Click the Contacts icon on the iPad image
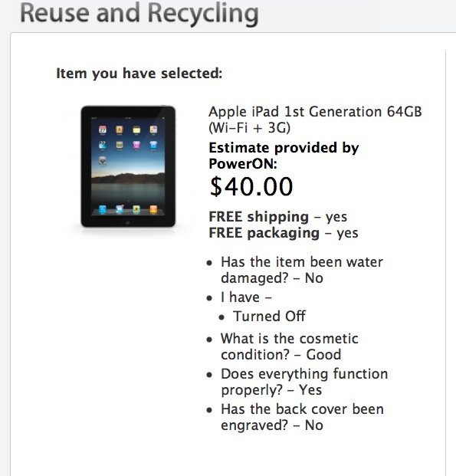This screenshot has height=476, width=456. tap(120, 130)
